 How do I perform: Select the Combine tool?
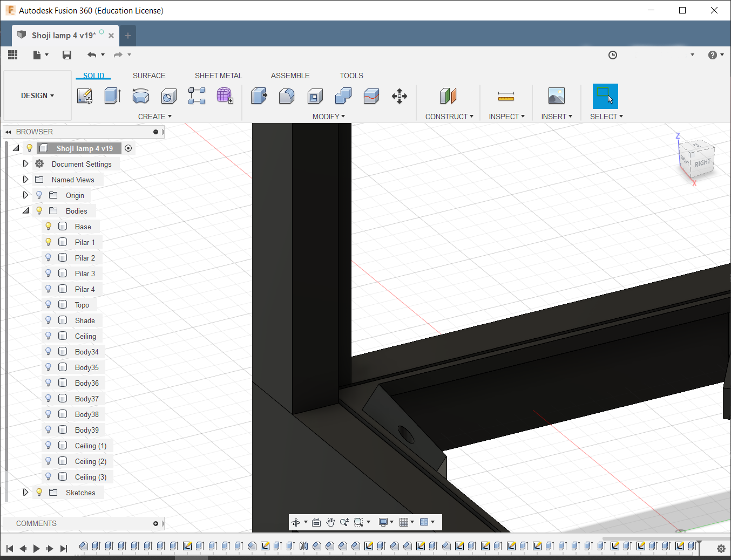tap(343, 96)
